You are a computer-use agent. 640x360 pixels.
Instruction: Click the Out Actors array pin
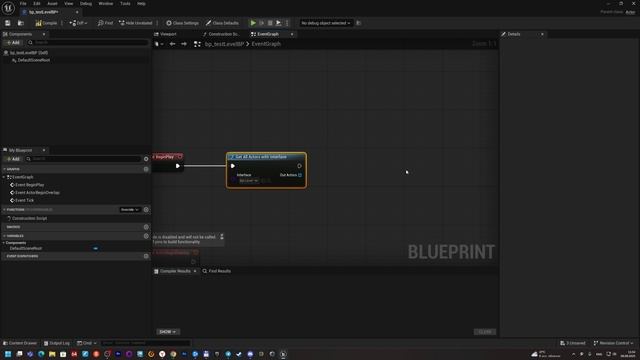point(300,175)
